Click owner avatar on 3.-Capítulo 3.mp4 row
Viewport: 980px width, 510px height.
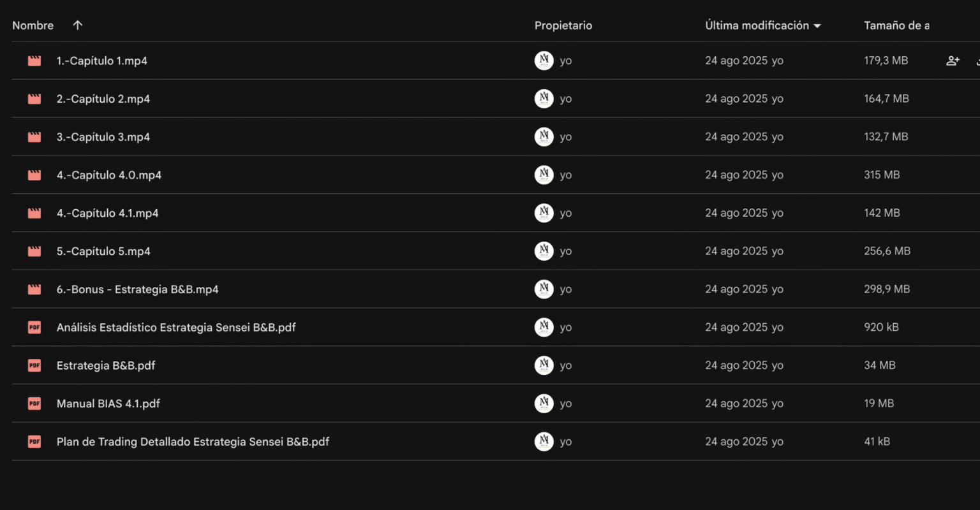(x=544, y=136)
